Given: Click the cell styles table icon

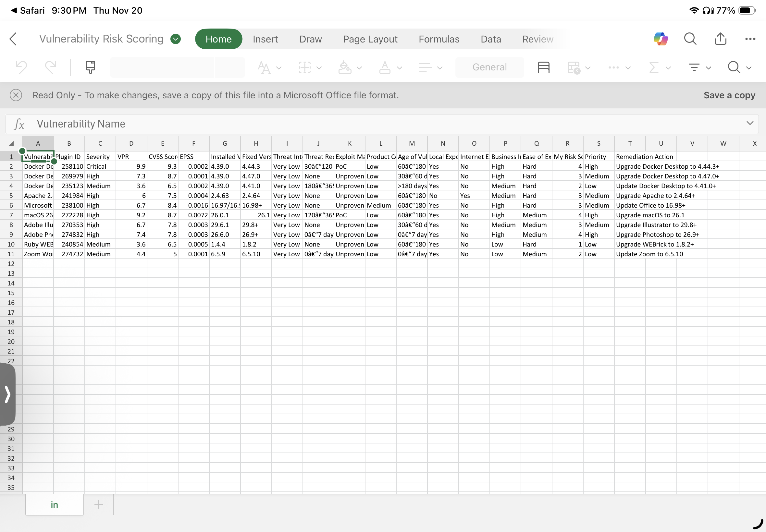Looking at the screenshot, I should (543, 67).
